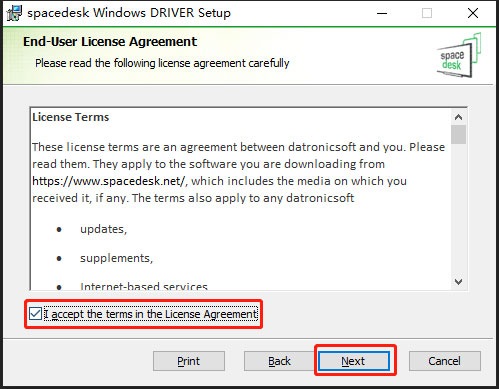Tick the accept license terms checkbox
Image resolution: width=499 pixels, height=389 pixels.
click(35, 314)
